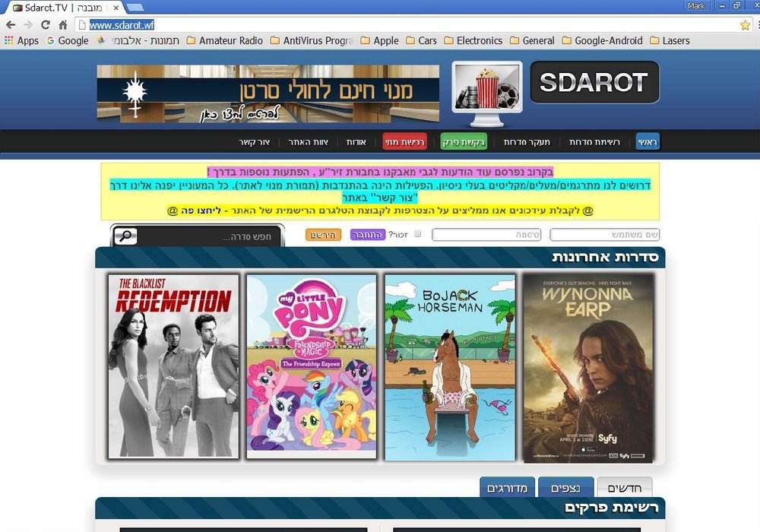Reload the page with the refresh icon
The width and height of the screenshot is (760, 532).
click(x=45, y=25)
